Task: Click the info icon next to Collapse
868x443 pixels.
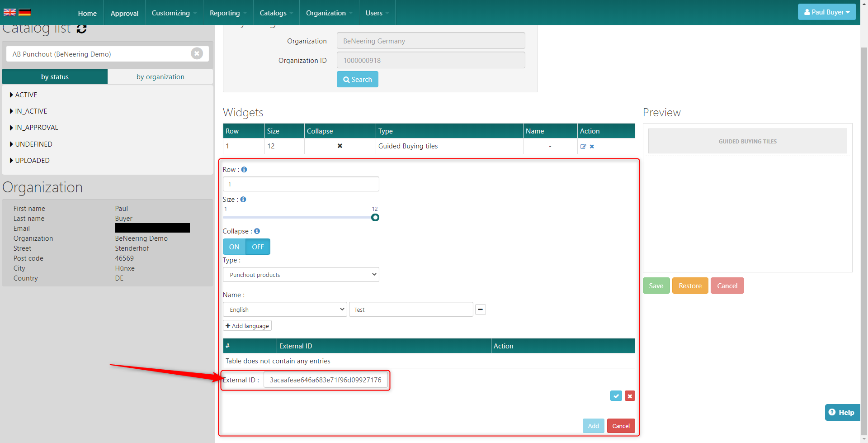Action: pyautogui.click(x=257, y=231)
